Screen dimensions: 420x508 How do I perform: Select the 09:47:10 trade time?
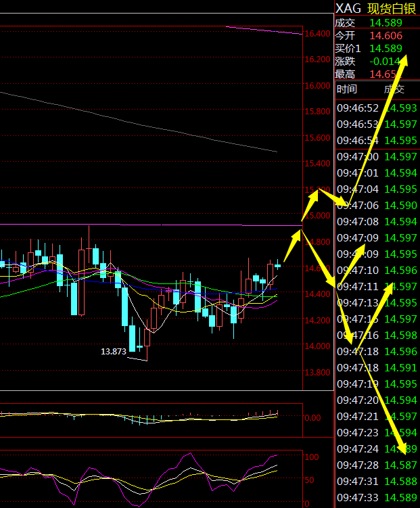point(358,270)
